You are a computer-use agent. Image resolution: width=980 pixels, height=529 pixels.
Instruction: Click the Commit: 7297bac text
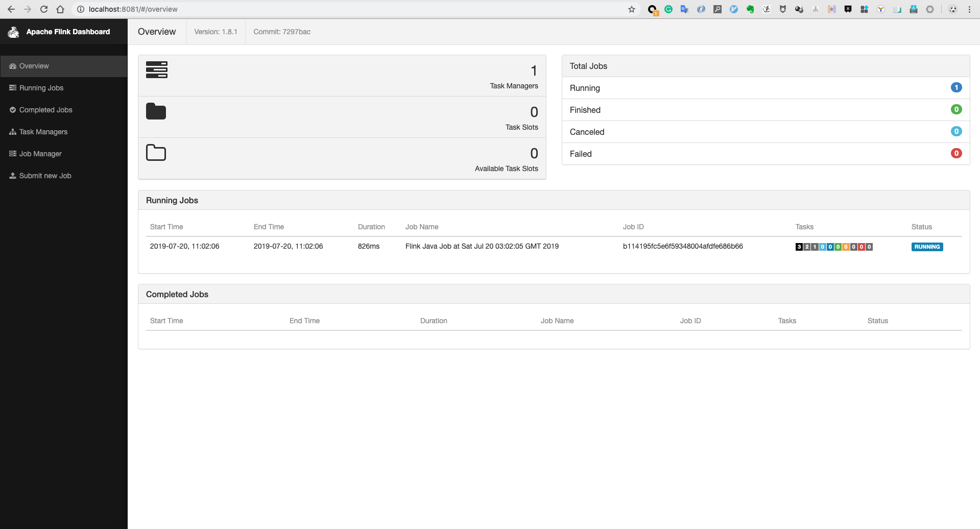282,32
